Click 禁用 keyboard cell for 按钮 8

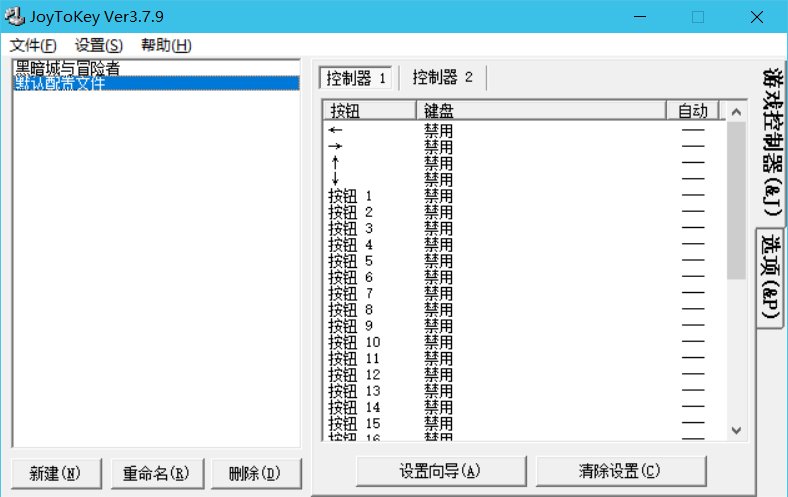click(x=438, y=309)
